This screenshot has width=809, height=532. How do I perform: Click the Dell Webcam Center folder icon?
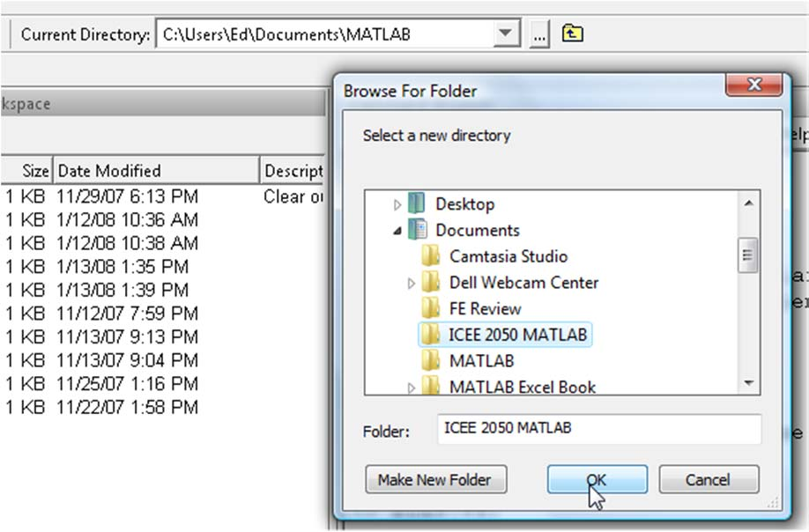coord(430,282)
